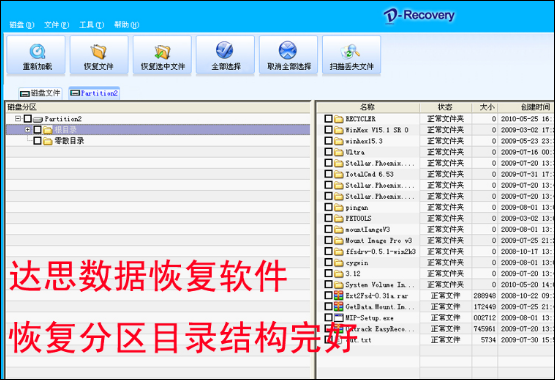Click the 取消全部选择 deselect all icon

click(x=288, y=50)
